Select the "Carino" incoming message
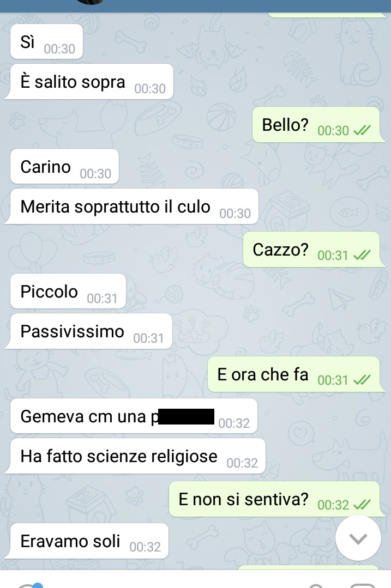 64,166
